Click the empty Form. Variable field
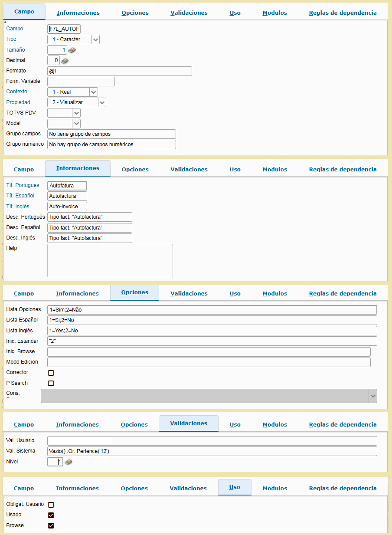 (81, 82)
